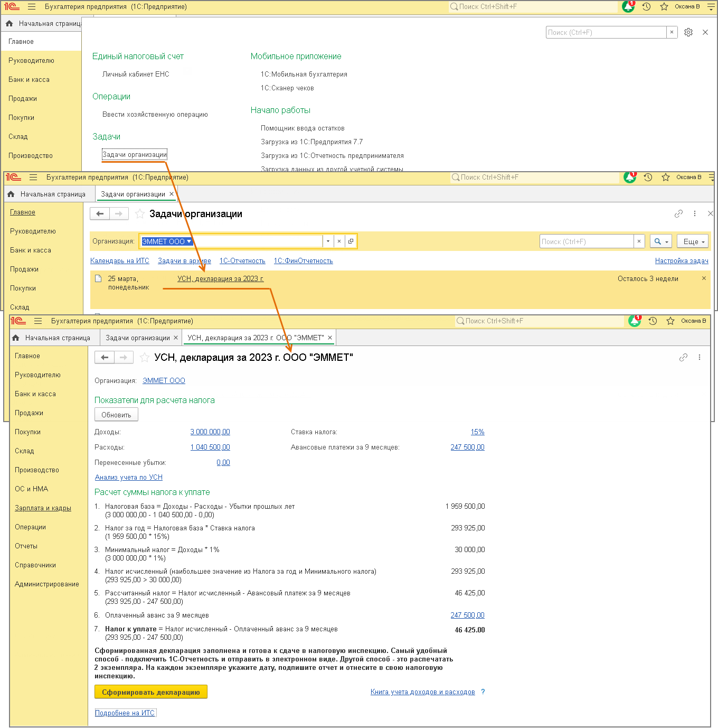718x728 pixels.
Task: Switch to Задачи организации tab in front window
Action: [x=138, y=338]
